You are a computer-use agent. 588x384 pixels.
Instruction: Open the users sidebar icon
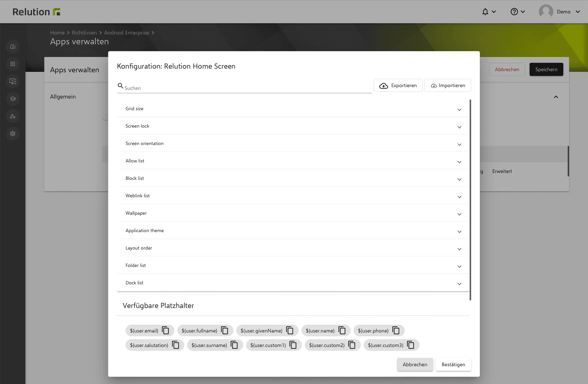coord(13,116)
